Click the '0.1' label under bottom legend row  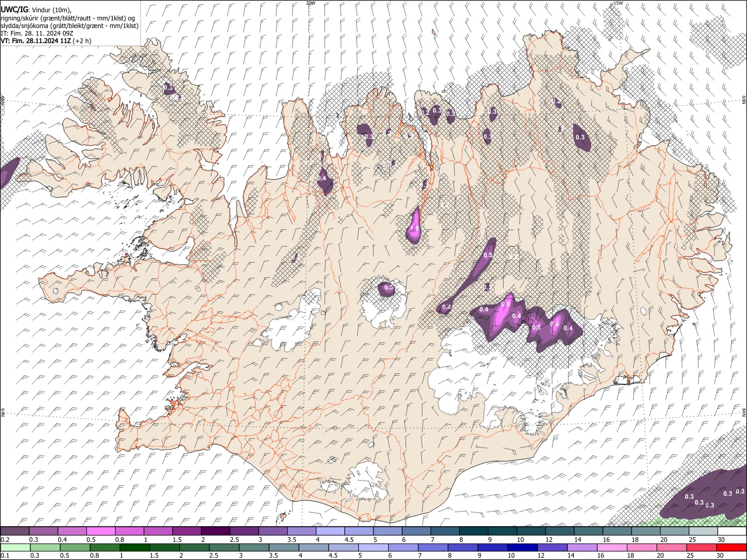[x=5, y=555]
